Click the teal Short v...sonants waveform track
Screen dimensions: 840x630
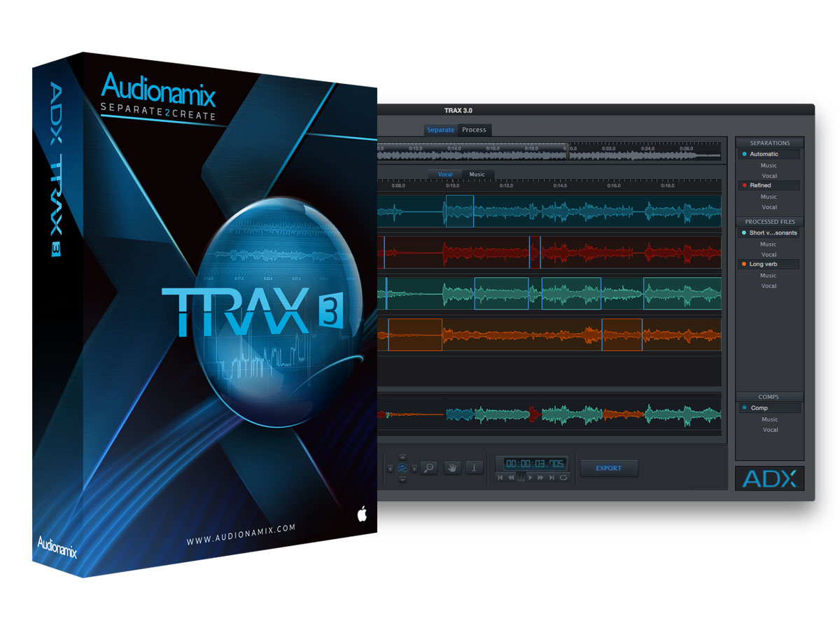(549, 294)
